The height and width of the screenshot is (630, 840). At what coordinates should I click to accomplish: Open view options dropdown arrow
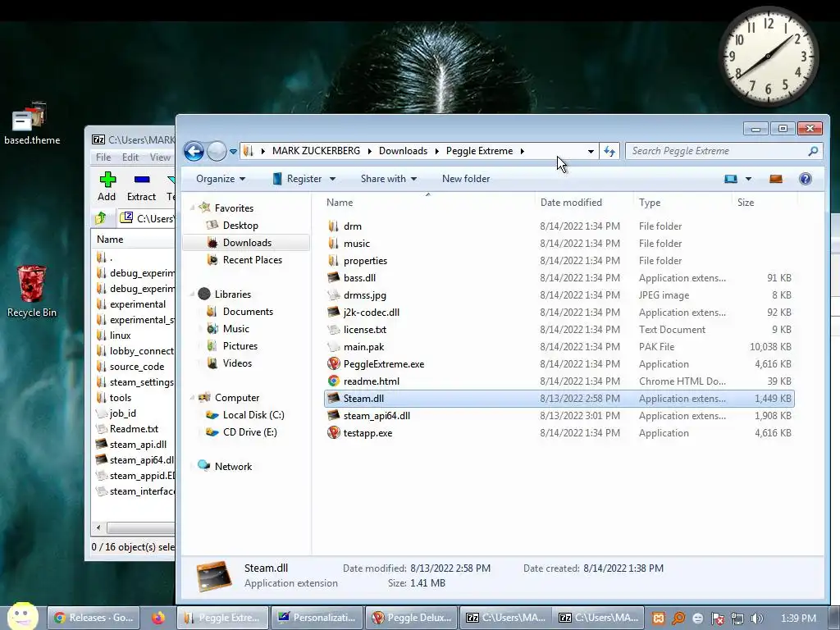tap(748, 179)
